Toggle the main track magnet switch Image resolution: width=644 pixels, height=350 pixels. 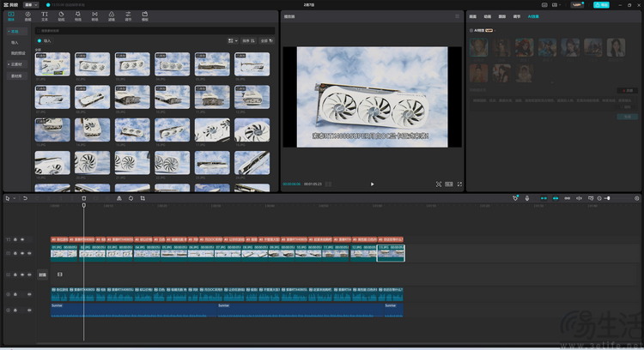(x=544, y=198)
